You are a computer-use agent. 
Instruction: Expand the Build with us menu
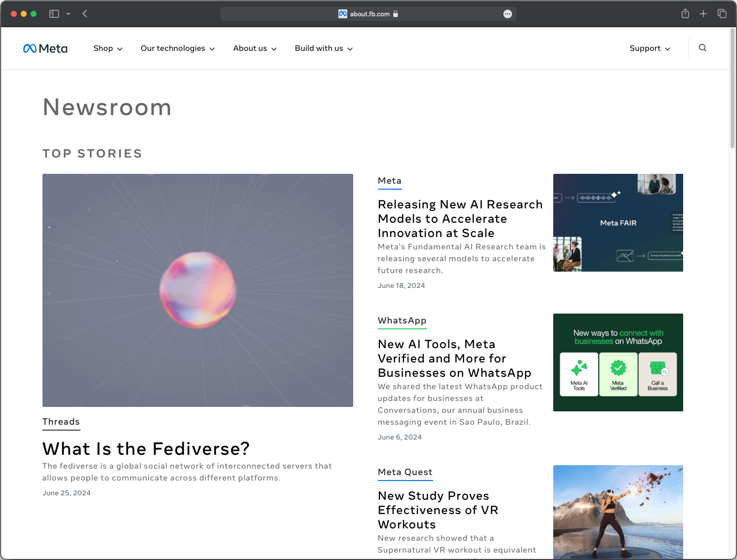(x=324, y=48)
